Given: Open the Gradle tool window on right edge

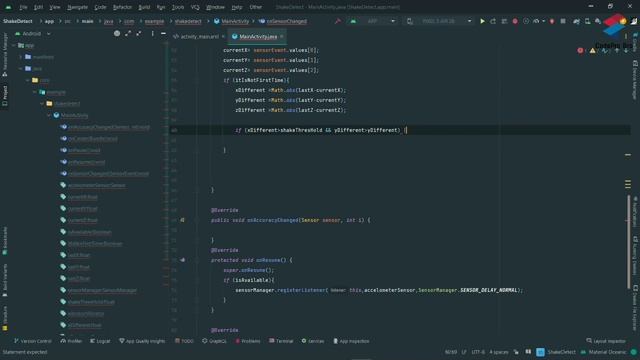Looking at the screenshot, I should (635, 43).
